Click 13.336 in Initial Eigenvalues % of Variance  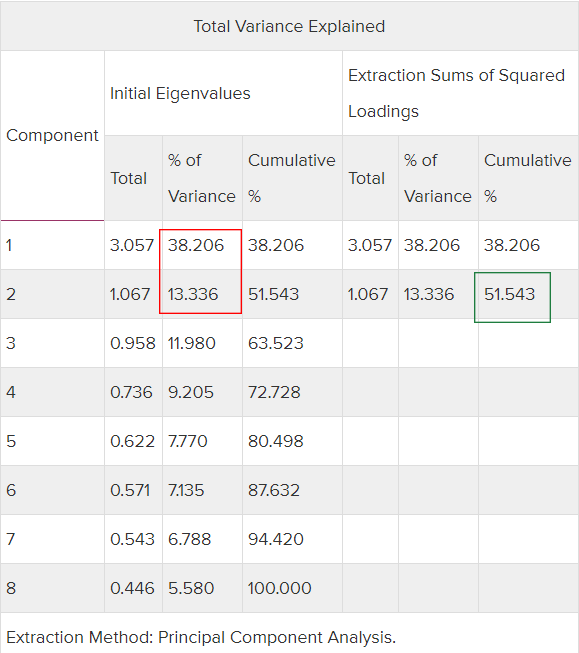click(x=193, y=294)
